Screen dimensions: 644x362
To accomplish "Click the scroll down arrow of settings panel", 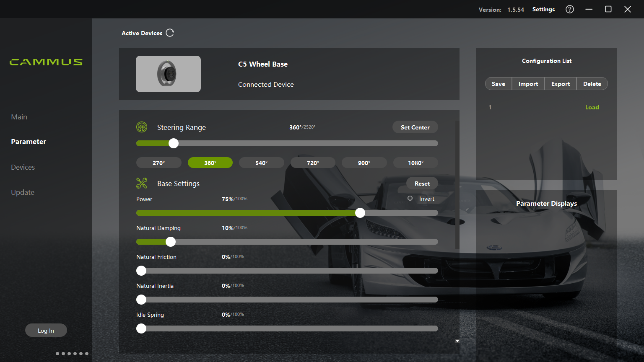I will coord(457,341).
